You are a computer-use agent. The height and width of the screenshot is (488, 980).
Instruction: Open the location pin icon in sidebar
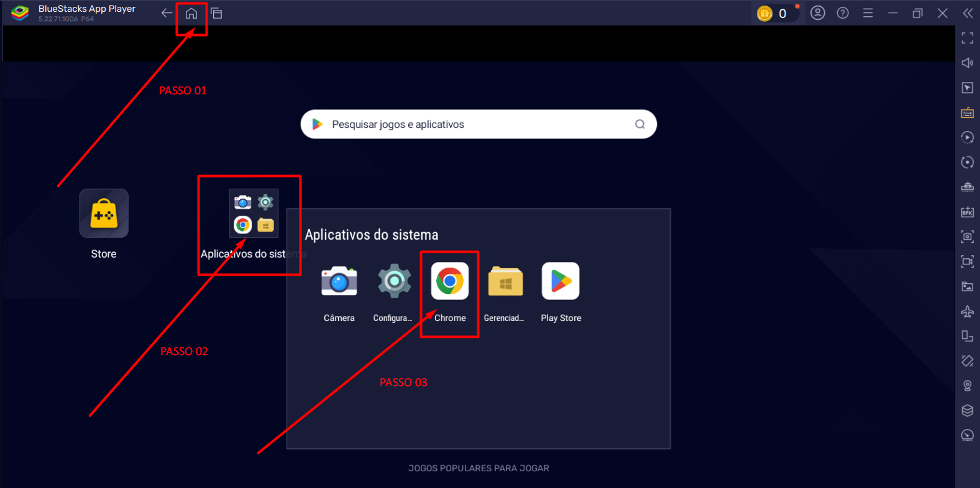(968, 386)
